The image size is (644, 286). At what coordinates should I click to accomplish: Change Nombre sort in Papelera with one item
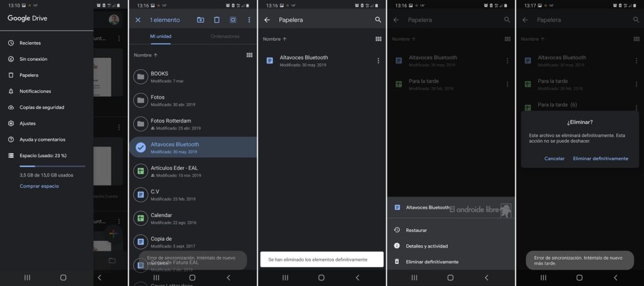(x=275, y=39)
